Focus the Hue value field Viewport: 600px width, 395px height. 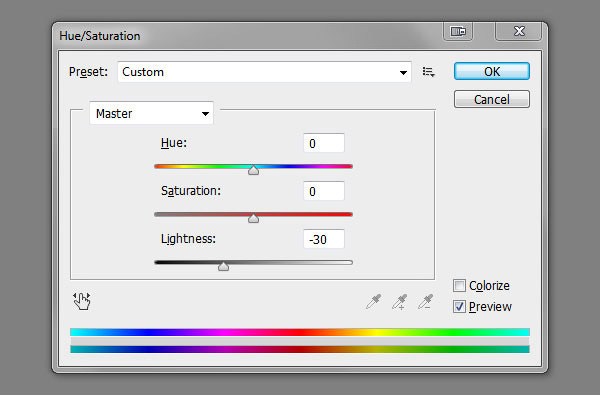point(324,143)
